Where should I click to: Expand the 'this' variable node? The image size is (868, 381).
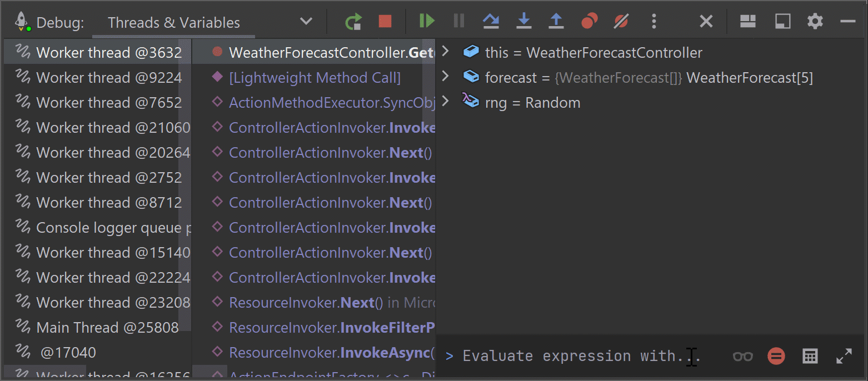[x=445, y=52]
